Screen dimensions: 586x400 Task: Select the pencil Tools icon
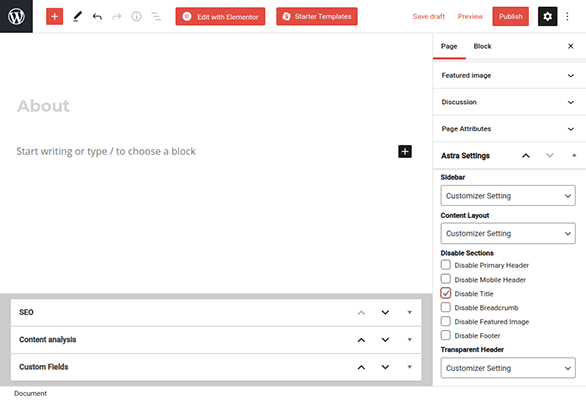pyautogui.click(x=77, y=16)
